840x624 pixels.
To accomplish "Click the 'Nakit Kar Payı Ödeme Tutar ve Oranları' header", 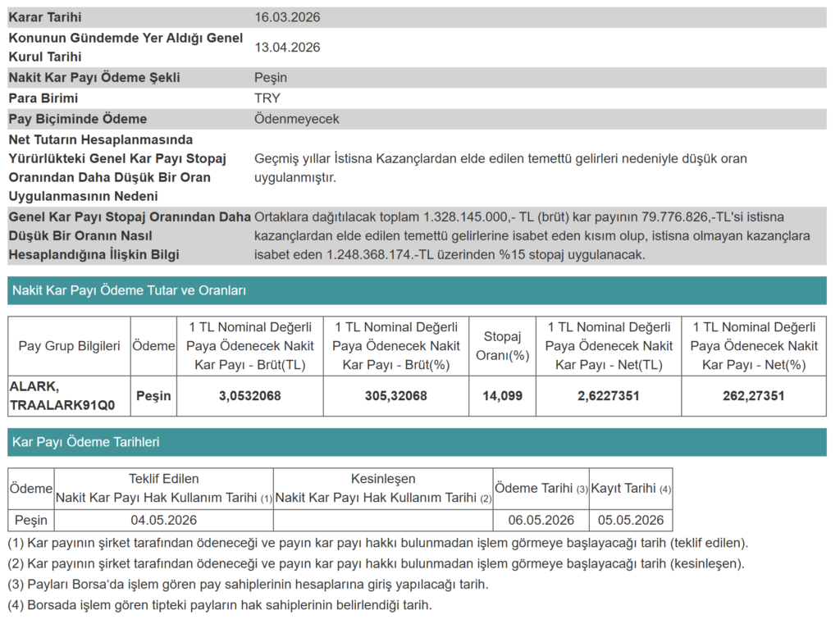I will [x=129, y=290].
